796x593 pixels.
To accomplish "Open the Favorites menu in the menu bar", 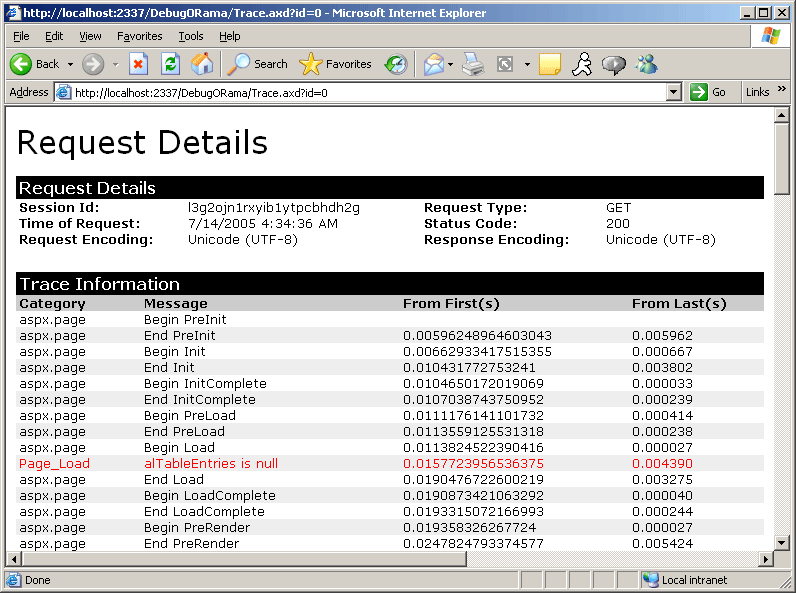I will (139, 36).
